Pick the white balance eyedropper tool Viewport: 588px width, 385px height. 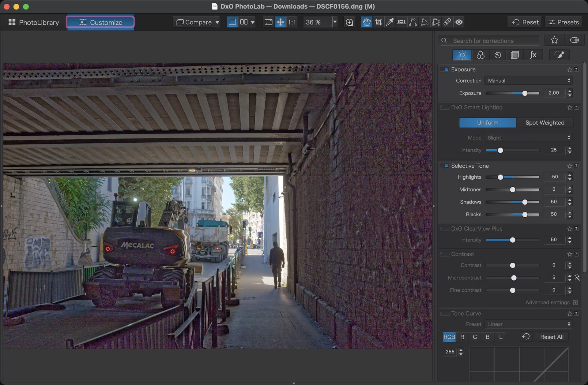pos(390,22)
